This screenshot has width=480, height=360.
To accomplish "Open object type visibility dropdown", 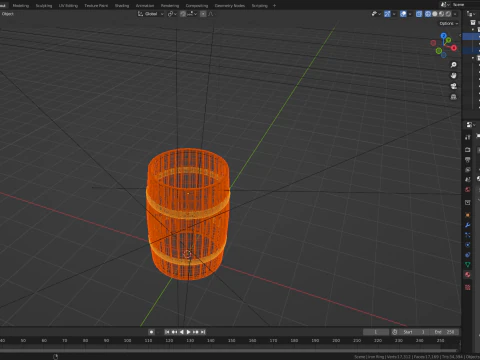I will pos(376,14).
